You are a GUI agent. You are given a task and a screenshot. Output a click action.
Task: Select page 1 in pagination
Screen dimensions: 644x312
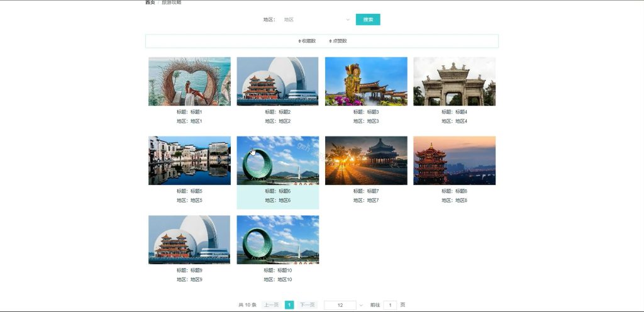click(289, 305)
